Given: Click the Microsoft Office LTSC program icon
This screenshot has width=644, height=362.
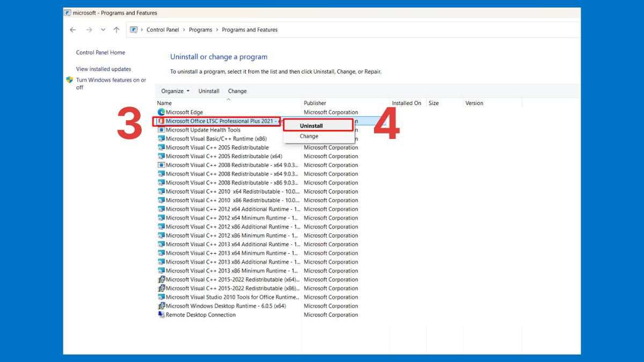Looking at the screenshot, I should [x=161, y=121].
